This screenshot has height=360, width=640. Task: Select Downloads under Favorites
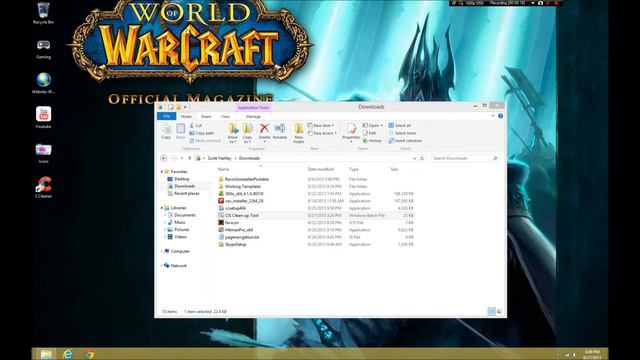[x=184, y=186]
